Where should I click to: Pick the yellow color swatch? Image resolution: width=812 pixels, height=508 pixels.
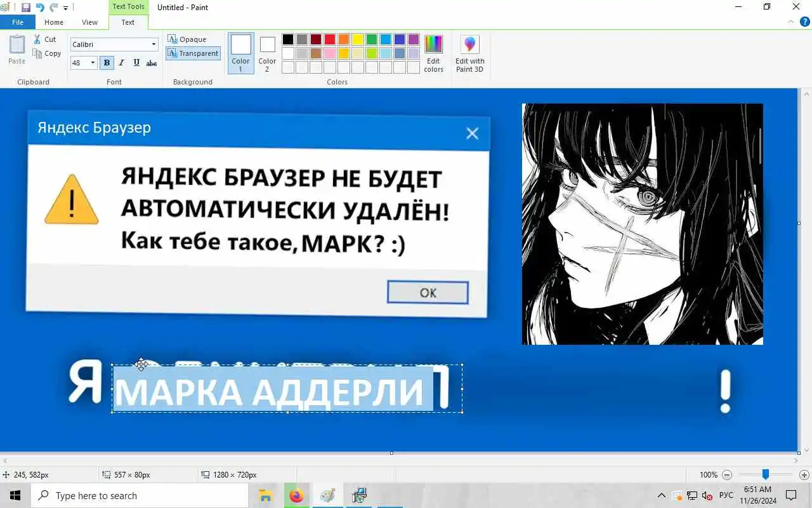click(x=358, y=39)
